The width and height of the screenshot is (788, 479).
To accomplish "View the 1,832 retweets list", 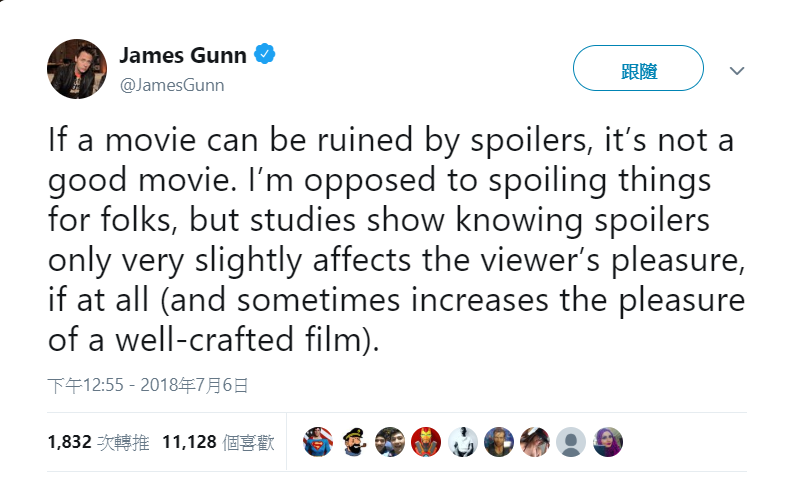I will [x=97, y=441].
